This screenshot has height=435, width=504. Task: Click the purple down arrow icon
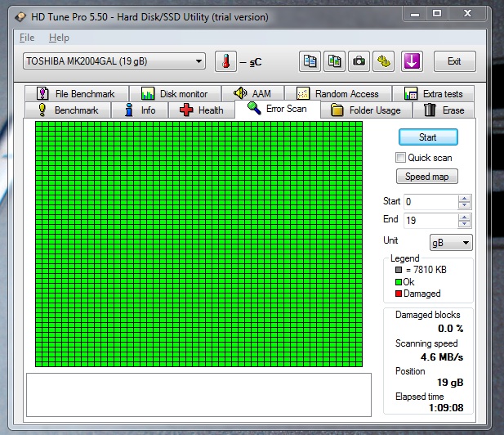(412, 61)
